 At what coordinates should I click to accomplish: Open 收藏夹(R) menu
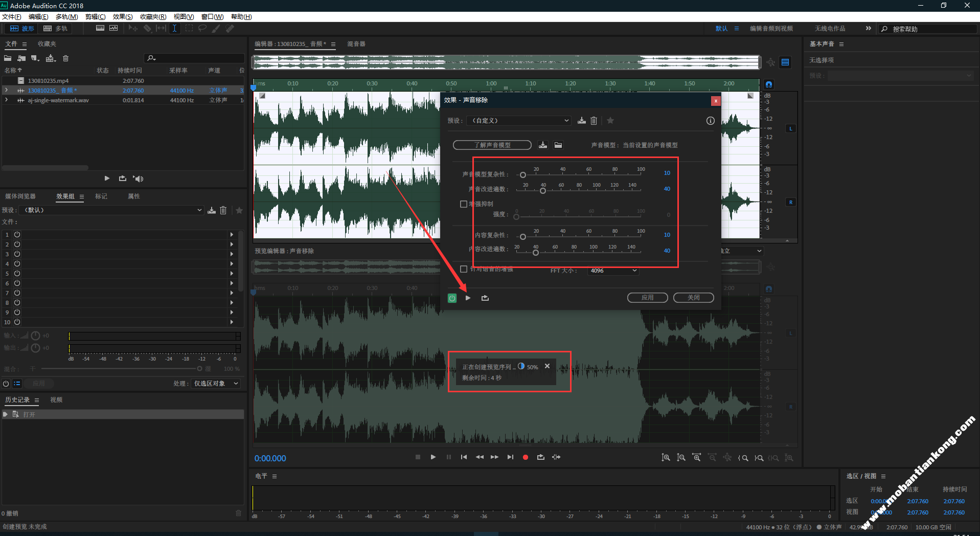(x=153, y=17)
